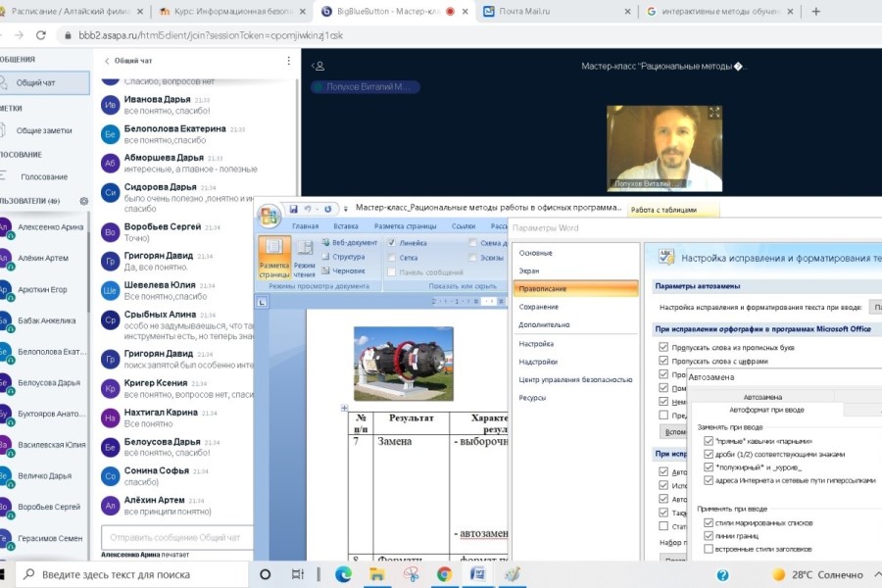Click Кригер Ксения avatar in the chat
Screen dimensions: 882x588
point(110,388)
